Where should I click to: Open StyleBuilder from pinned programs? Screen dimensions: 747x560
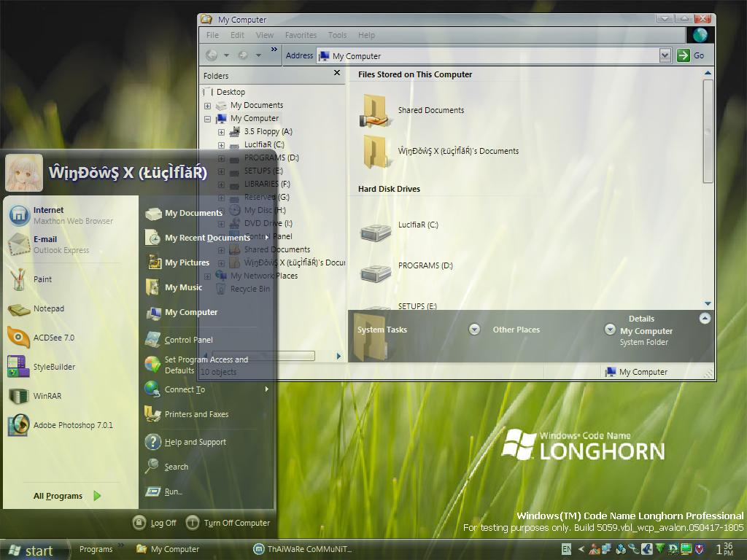[x=53, y=367]
